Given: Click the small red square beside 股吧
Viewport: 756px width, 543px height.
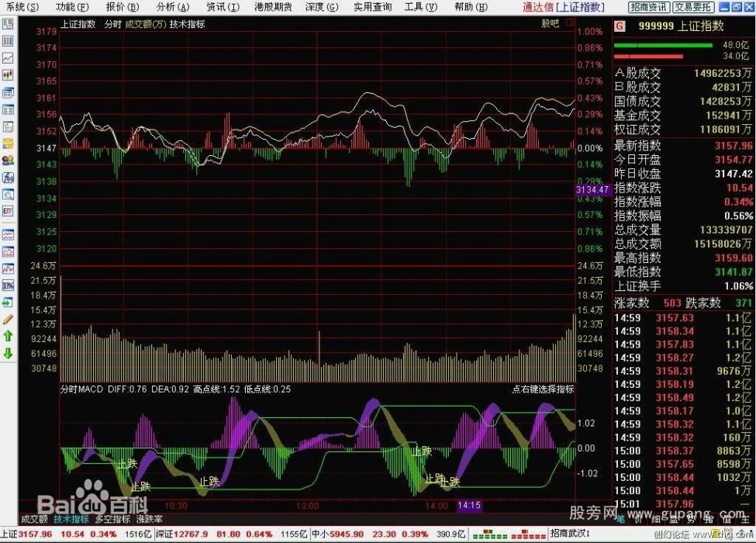Looking at the screenshot, I should (570, 22).
